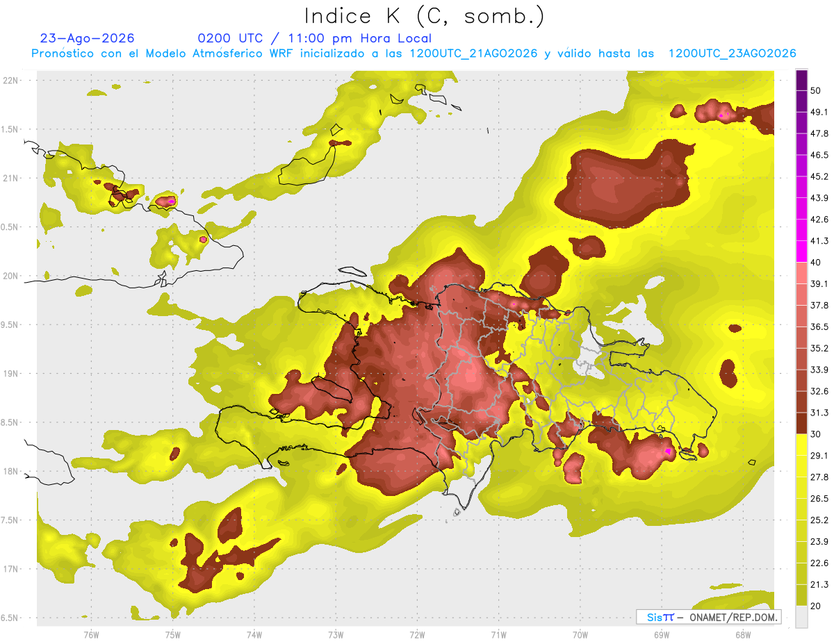Click the colorbar value "43.9"
This screenshot has height=644, width=834.
tap(820, 199)
